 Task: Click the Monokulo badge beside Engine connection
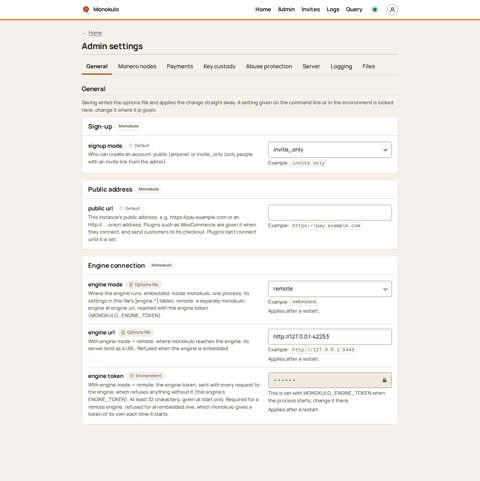tap(161, 265)
